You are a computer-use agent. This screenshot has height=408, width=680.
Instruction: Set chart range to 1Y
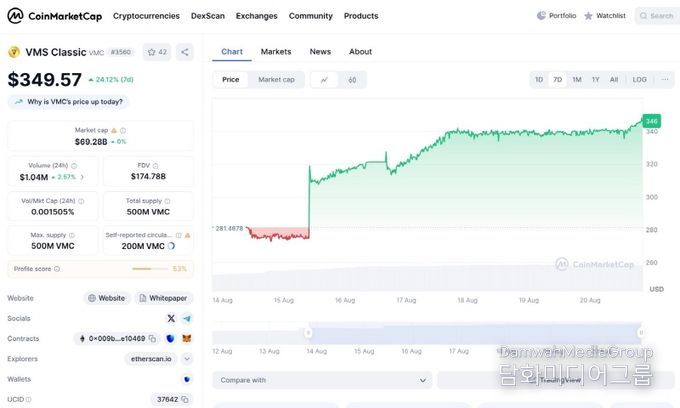(x=595, y=80)
